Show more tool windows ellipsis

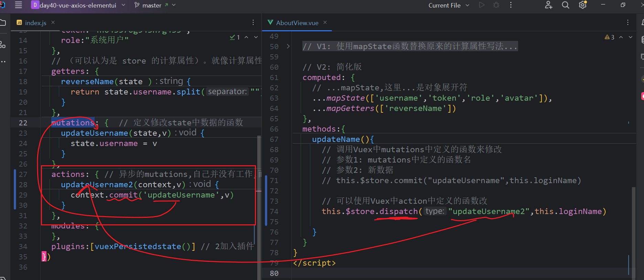pos(3,62)
